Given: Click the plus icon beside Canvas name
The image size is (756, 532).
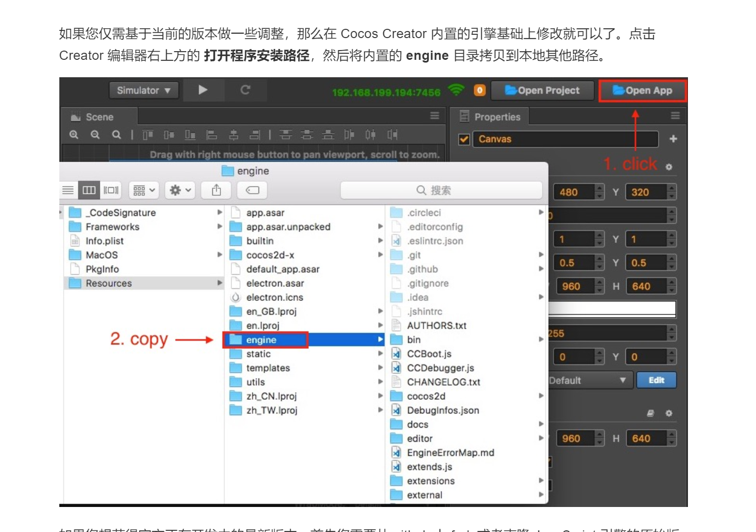Looking at the screenshot, I should point(673,139).
